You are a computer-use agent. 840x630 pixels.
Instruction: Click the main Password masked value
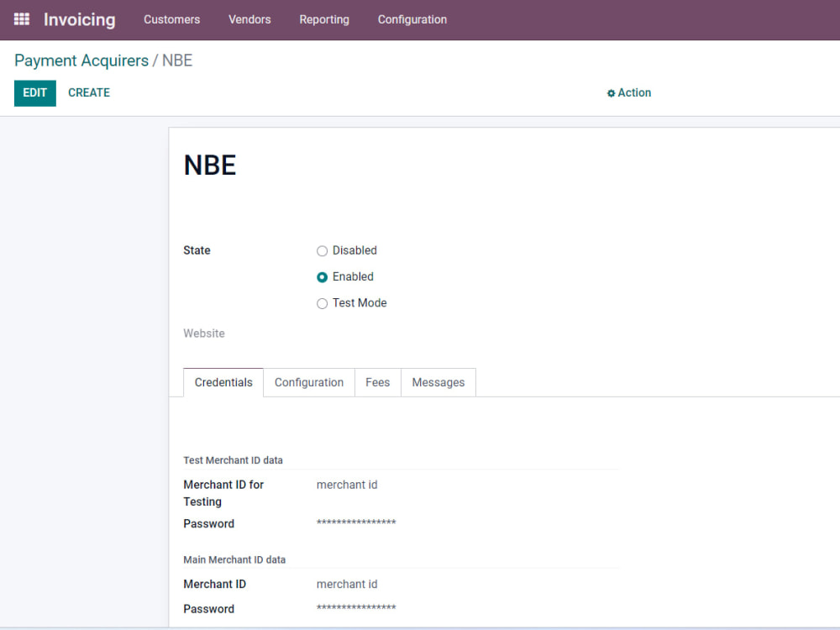356,607
